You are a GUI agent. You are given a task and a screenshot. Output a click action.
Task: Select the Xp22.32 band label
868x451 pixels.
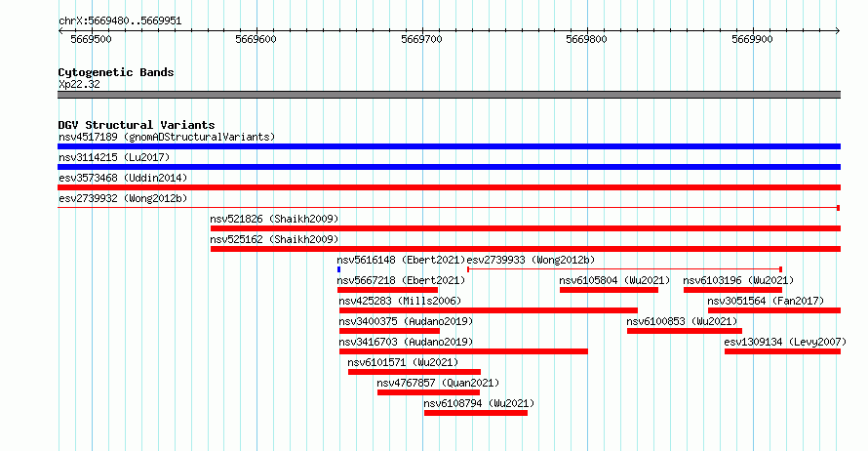(x=79, y=84)
